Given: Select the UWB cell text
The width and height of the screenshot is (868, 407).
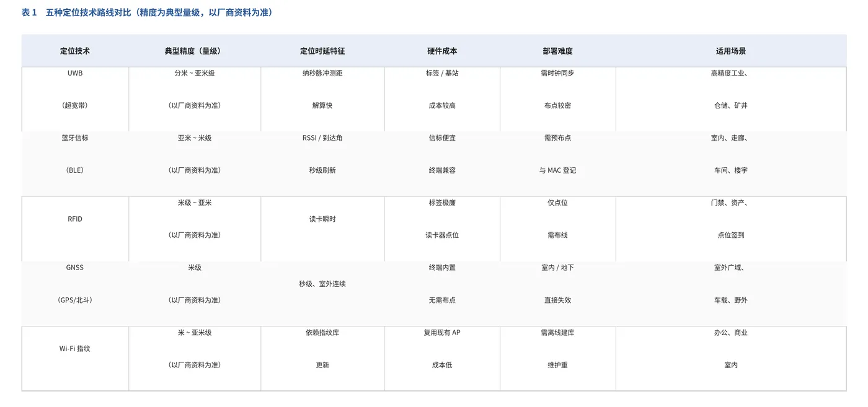Looking at the screenshot, I should click(x=75, y=73).
